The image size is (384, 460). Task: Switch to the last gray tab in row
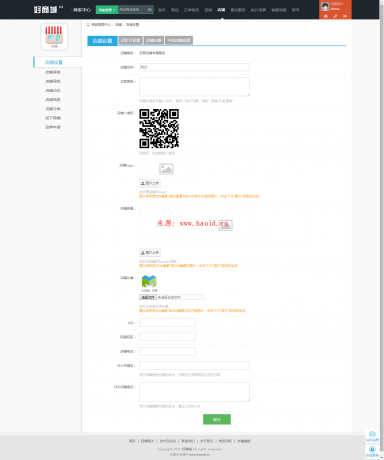(179, 40)
